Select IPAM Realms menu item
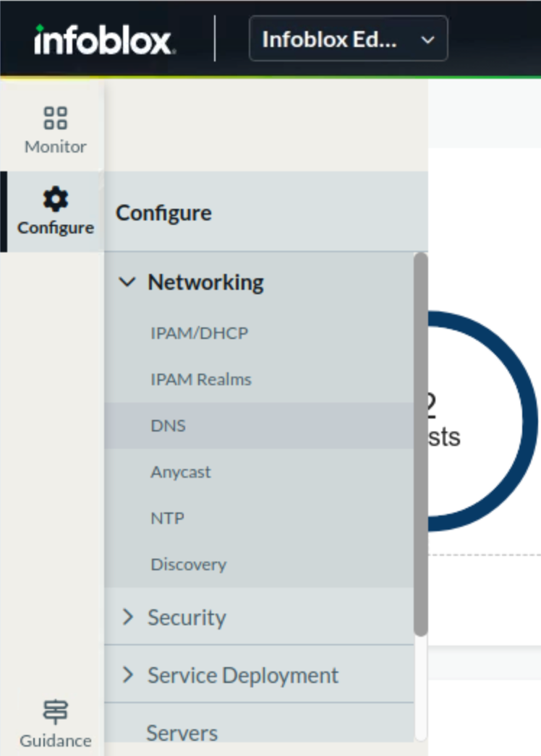Screen dimensions: 541x756 click(x=200, y=379)
